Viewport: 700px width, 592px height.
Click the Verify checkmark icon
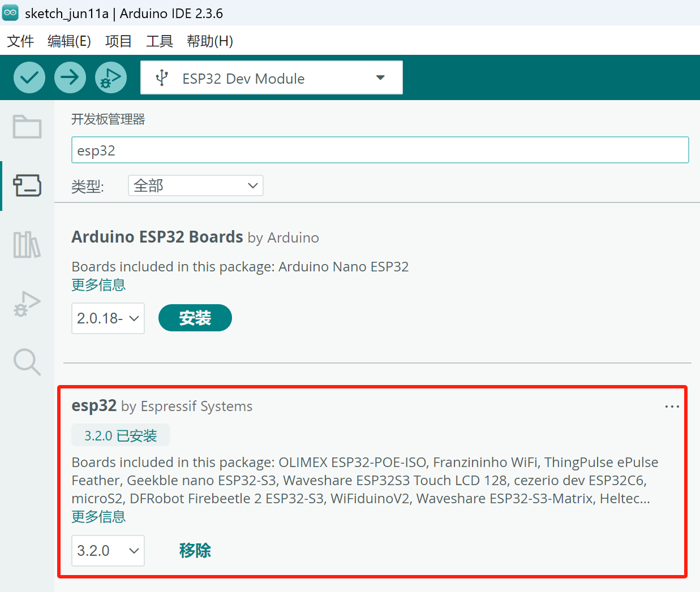(29, 77)
